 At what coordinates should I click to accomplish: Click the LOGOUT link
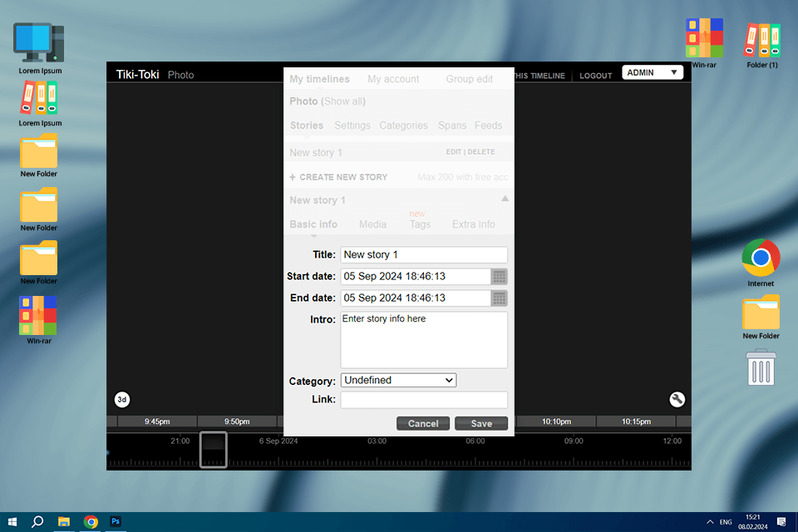[x=595, y=76]
